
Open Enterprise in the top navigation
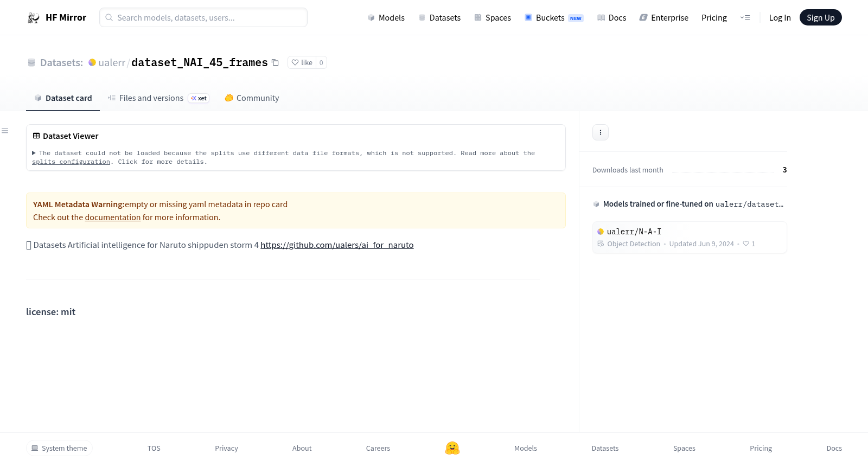tap(664, 18)
